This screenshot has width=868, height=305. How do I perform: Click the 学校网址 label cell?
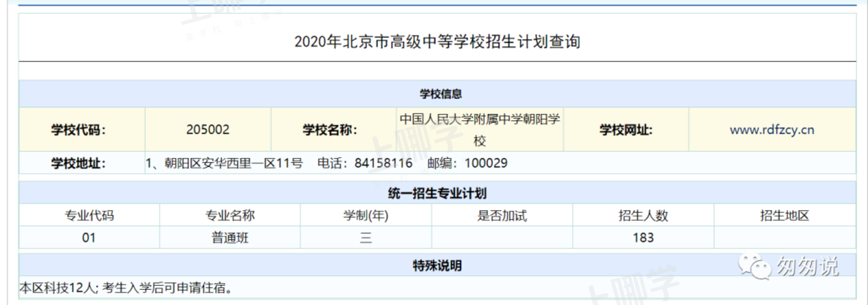click(626, 129)
